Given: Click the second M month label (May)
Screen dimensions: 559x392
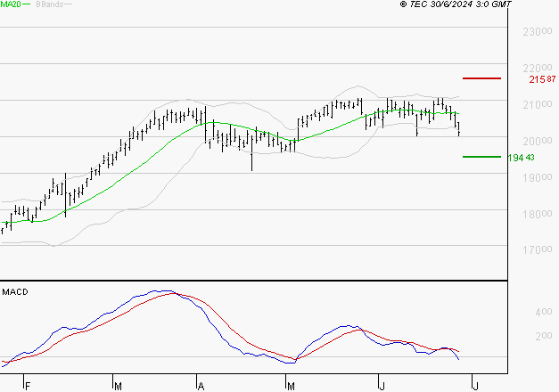Looking at the screenshot, I should click(291, 387).
